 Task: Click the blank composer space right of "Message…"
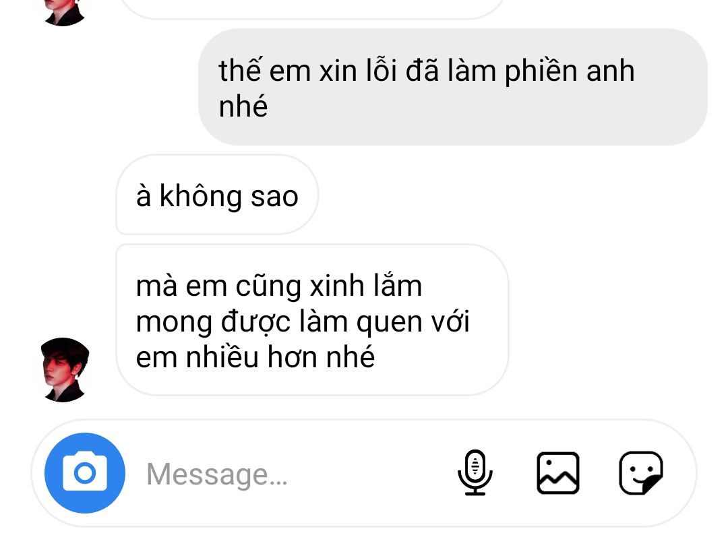pos(371,474)
